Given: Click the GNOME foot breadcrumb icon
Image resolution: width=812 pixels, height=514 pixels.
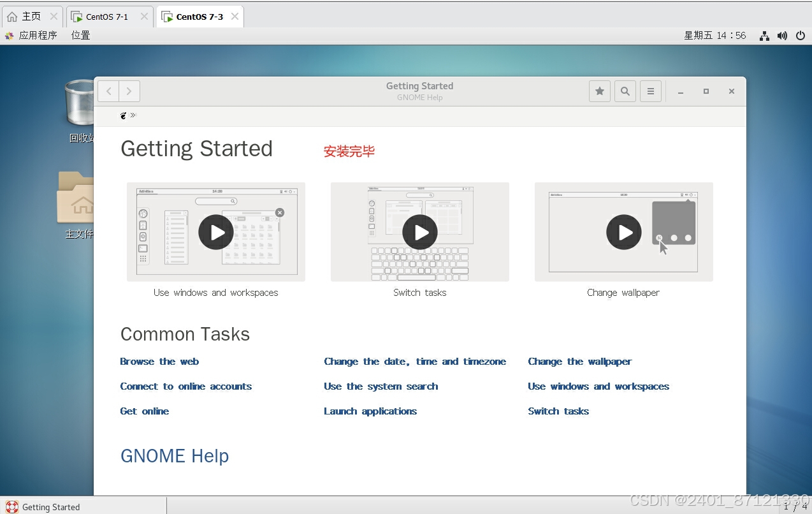Looking at the screenshot, I should coord(124,115).
